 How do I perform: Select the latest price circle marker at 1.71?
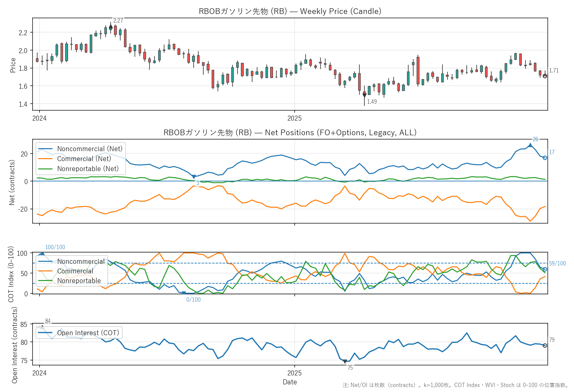tap(545, 76)
